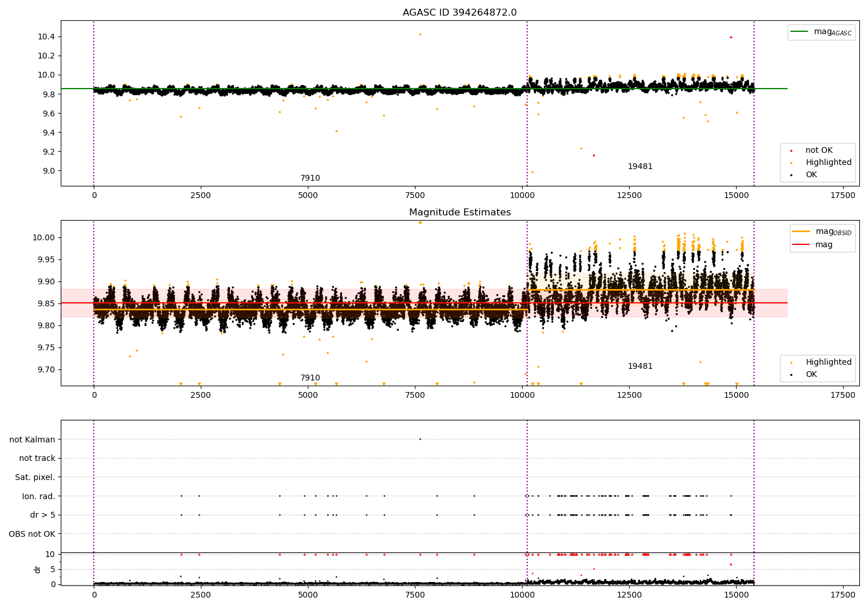
Task: Click the 'not track' axis label
Action: pos(37,459)
